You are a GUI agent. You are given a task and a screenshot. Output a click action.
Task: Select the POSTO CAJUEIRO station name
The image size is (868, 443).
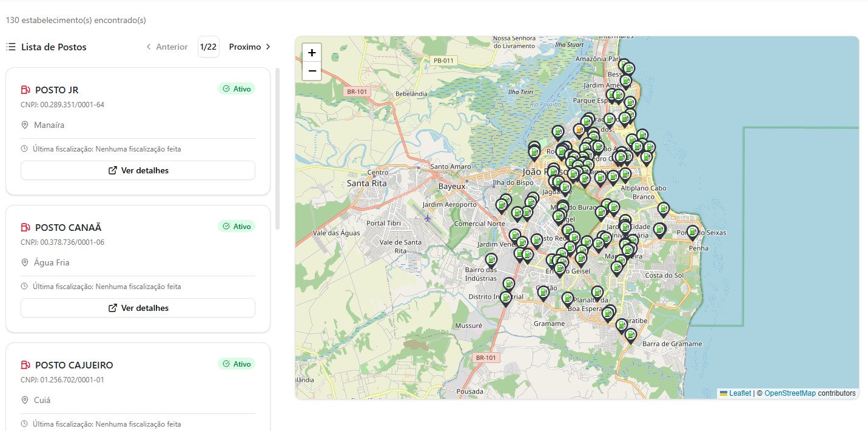(x=74, y=365)
